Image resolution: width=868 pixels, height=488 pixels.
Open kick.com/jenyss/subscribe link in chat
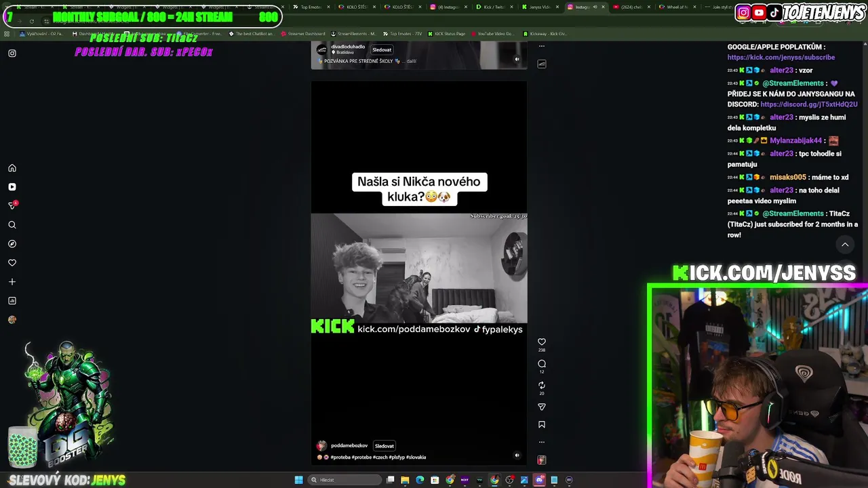[781, 58]
